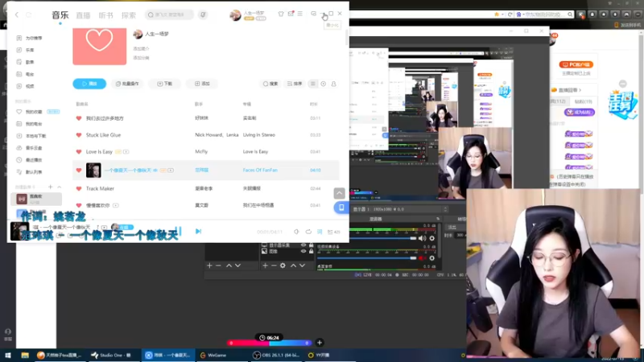The width and height of the screenshot is (644, 362).
Task: Open the player volume control
Action: [296, 232]
